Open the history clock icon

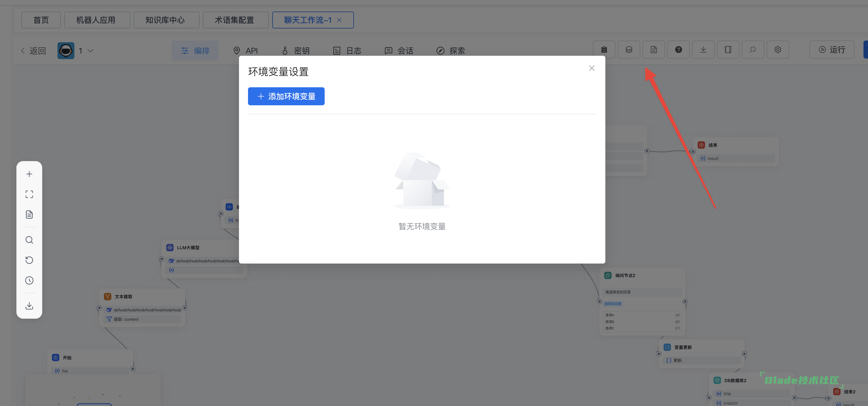[29, 280]
